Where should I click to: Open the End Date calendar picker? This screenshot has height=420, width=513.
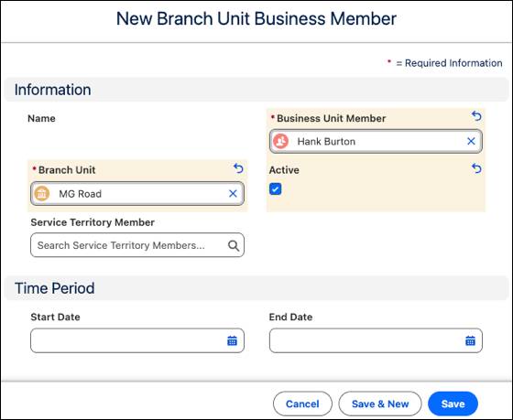(470, 341)
